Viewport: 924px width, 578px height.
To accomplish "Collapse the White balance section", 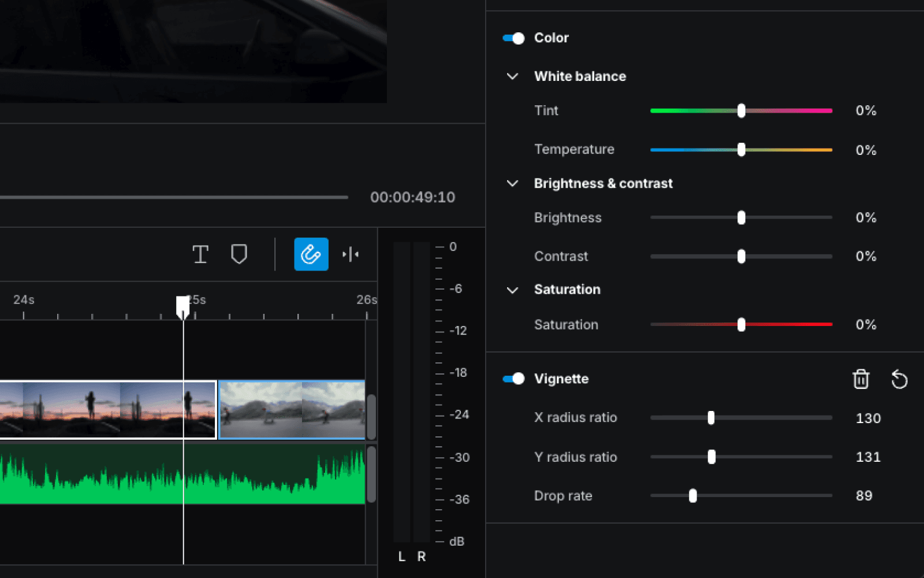I will click(x=512, y=76).
